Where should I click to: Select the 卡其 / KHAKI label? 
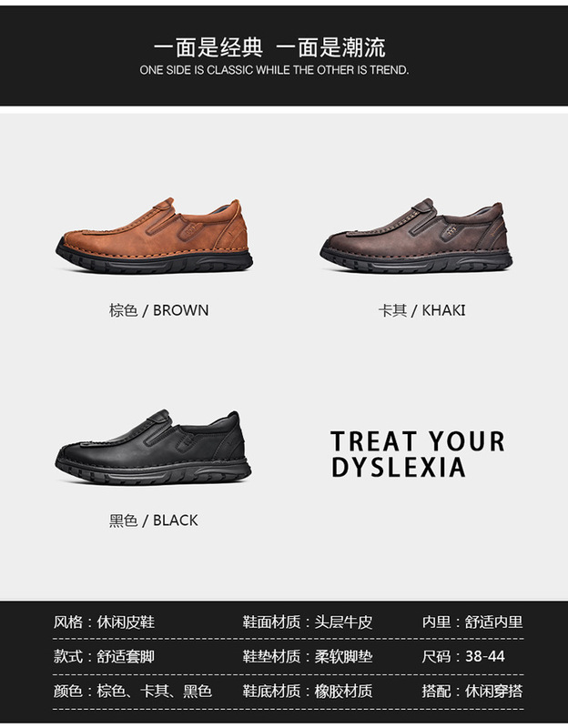[421, 310]
